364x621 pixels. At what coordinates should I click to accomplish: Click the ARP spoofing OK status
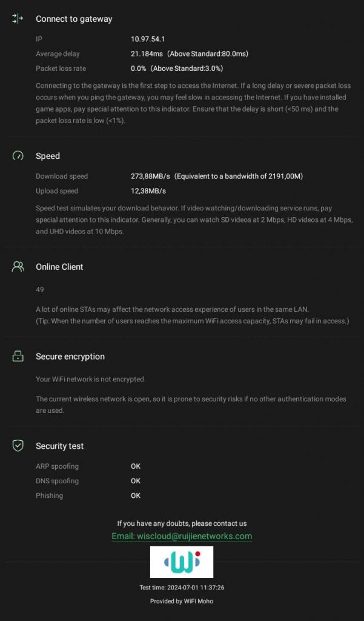(x=136, y=466)
